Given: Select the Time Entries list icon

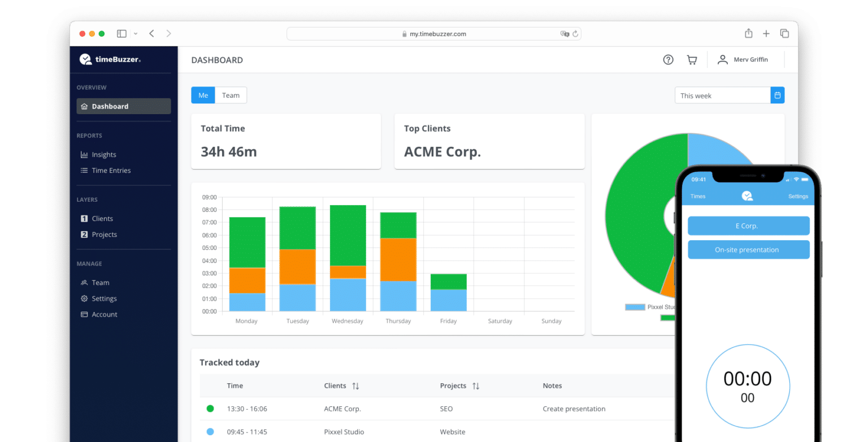Looking at the screenshot, I should (84, 170).
